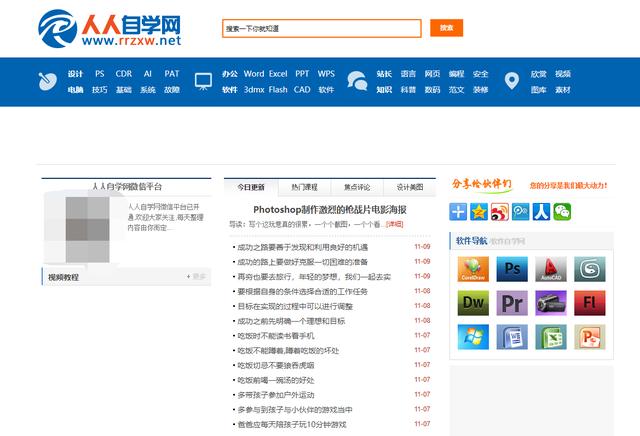Viewport: 640px width, 436px height.
Task: Click the location pin icon in navigation
Action: [x=511, y=81]
